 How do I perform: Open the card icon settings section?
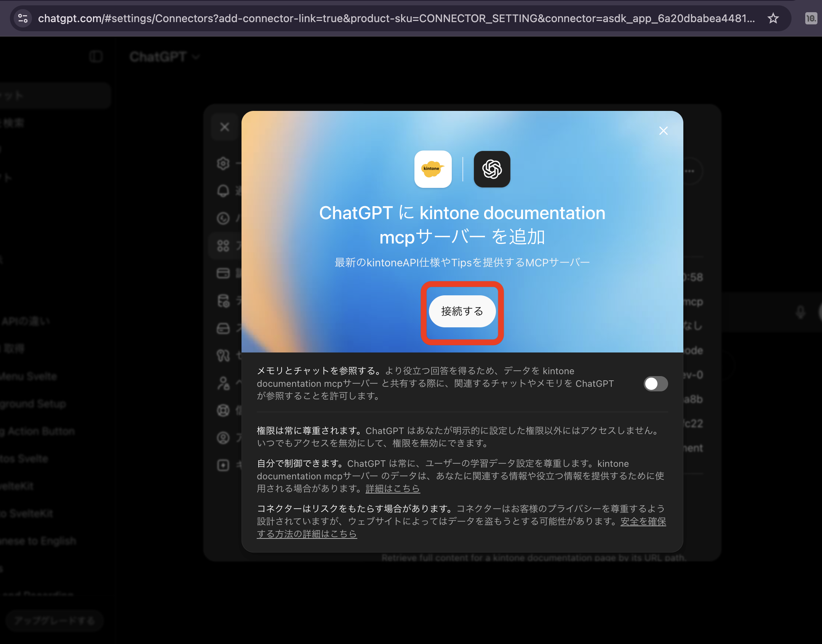[x=223, y=273]
